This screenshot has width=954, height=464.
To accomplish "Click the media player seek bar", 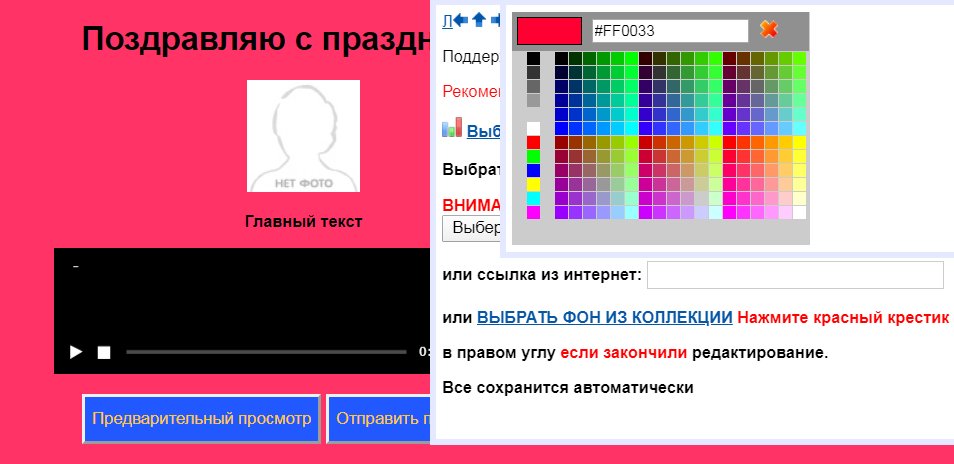I will (265, 352).
